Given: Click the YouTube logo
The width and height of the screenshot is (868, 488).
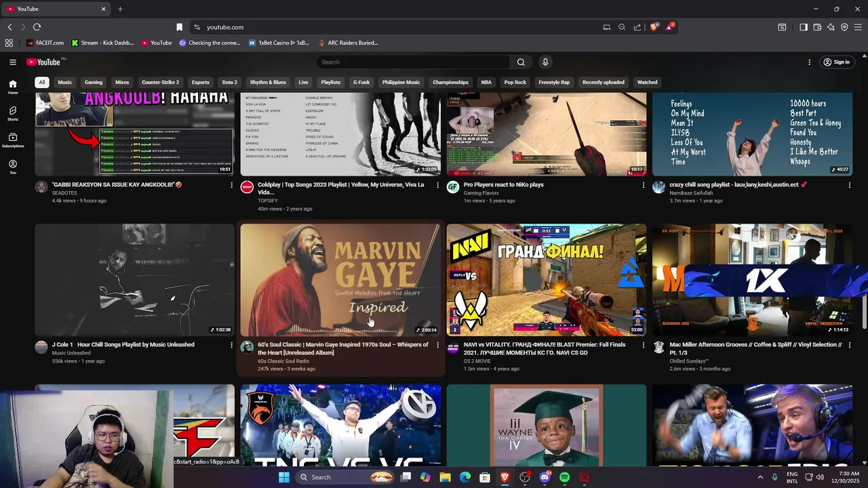Looking at the screenshot, I should (45, 62).
